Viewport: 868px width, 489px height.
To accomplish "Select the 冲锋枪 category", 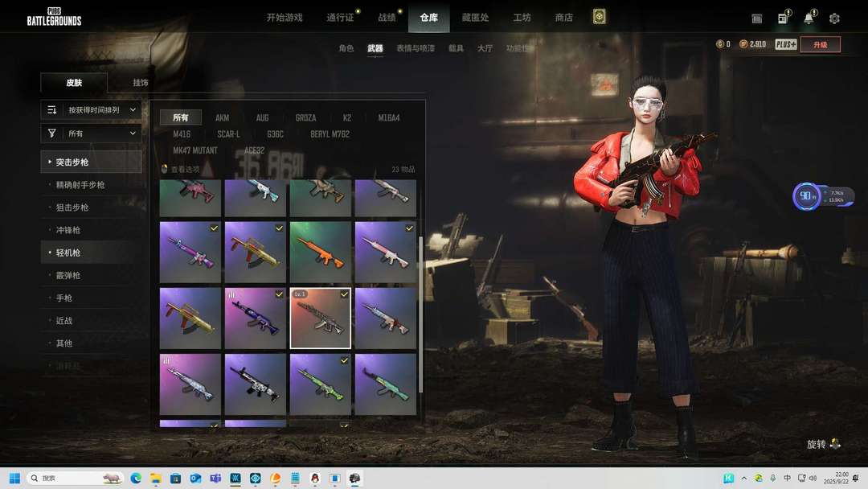I will pyautogui.click(x=68, y=230).
